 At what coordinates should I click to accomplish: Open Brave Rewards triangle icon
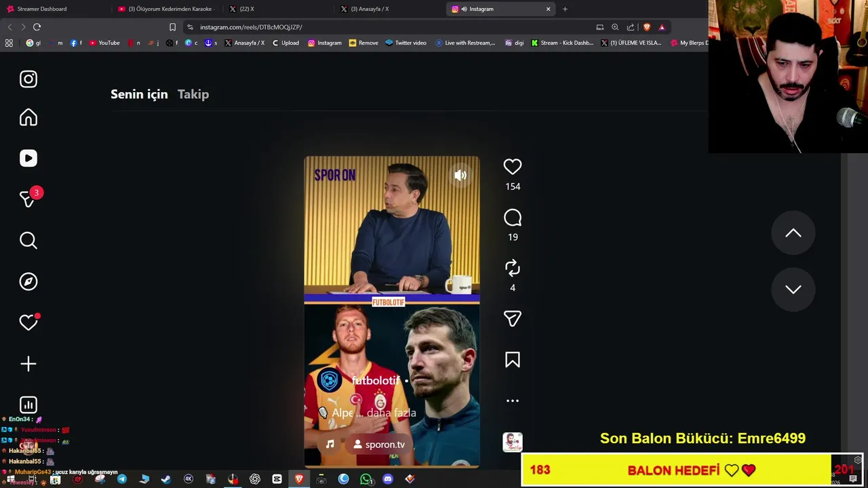coord(662,27)
